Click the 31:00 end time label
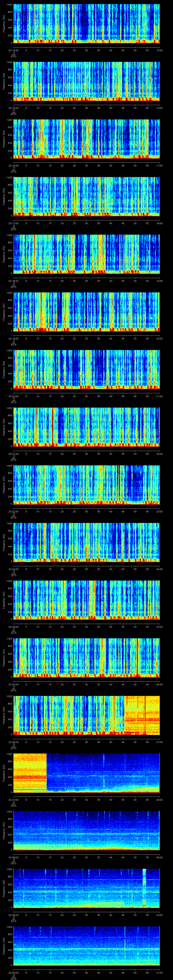The height and width of the screenshot is (980, 173). [160, 972]
